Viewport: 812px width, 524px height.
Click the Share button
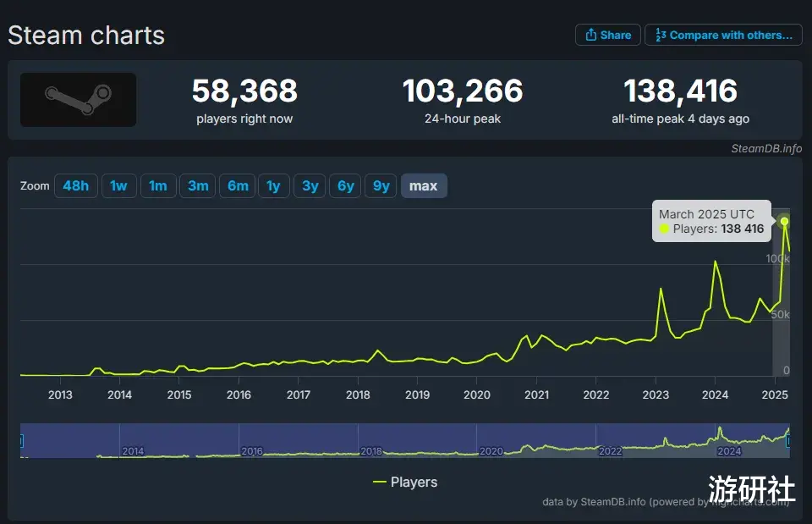608,35
